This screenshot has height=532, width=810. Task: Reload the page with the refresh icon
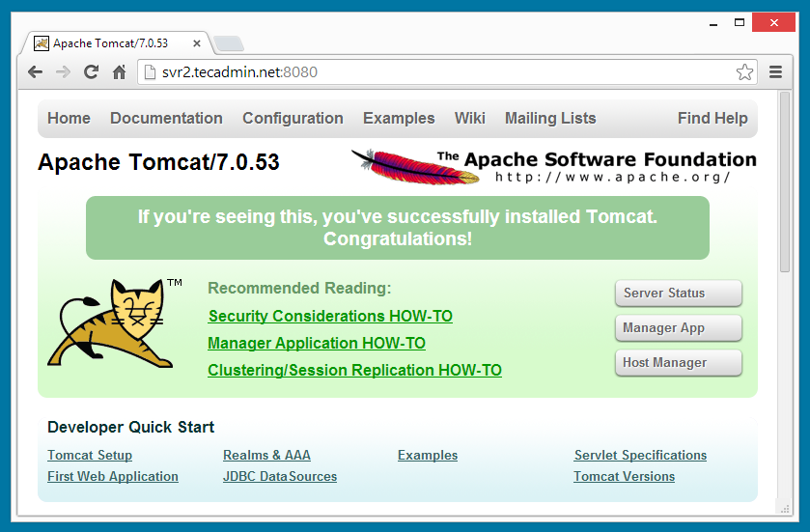pos(92,71)
